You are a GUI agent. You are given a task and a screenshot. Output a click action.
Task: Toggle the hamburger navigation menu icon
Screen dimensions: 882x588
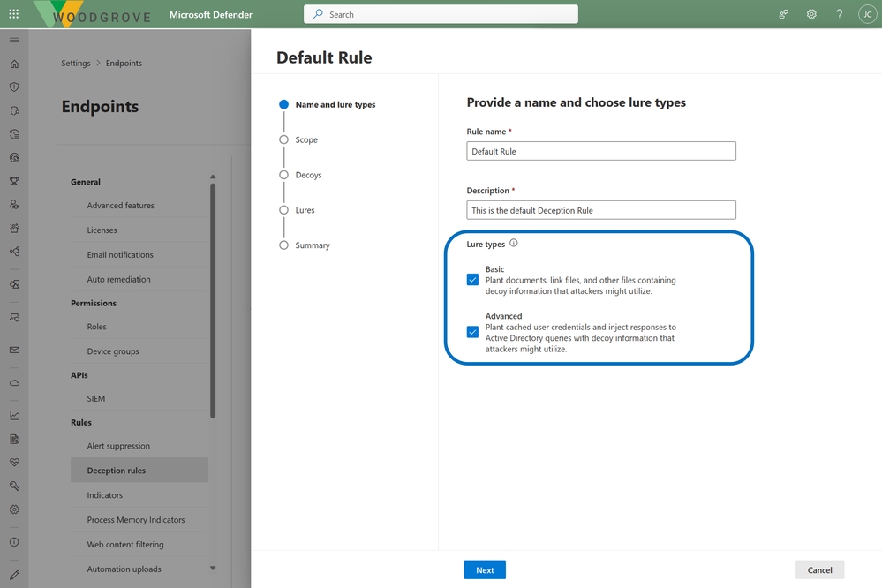tap(14, 41)
